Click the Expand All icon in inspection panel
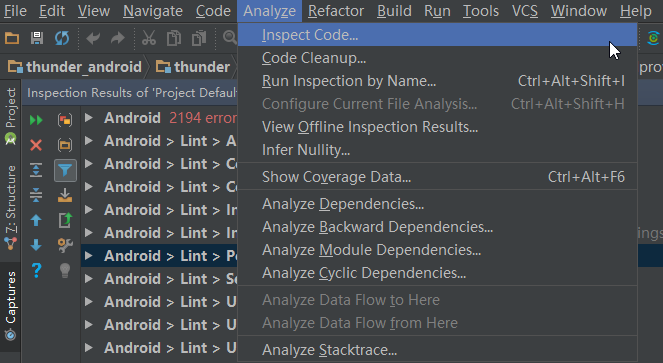The height and width of the screenshot is (363, 663). tap(36, 170)
